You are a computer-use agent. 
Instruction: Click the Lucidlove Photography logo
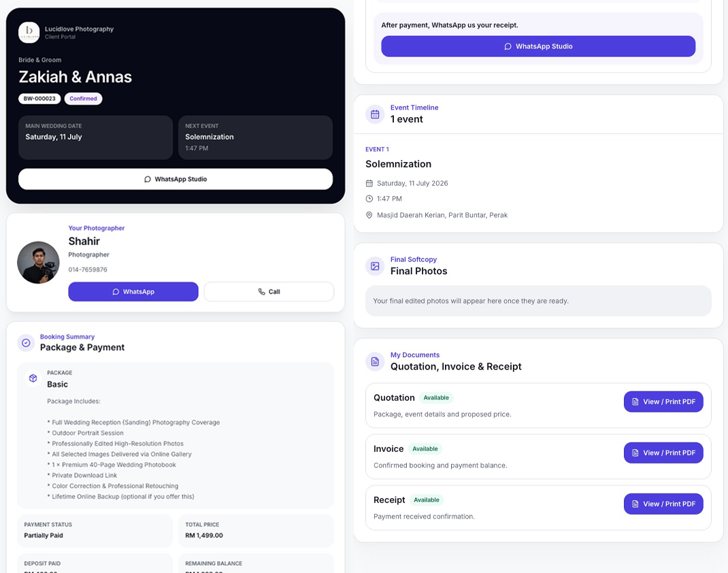click(x=29, y=33)
